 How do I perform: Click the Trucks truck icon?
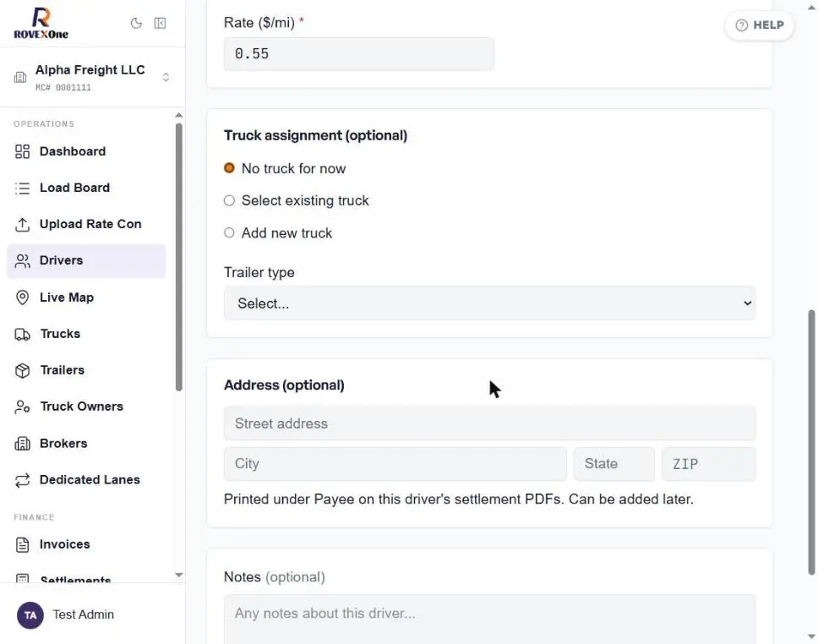pyautogui.click(x=23, y=334)
